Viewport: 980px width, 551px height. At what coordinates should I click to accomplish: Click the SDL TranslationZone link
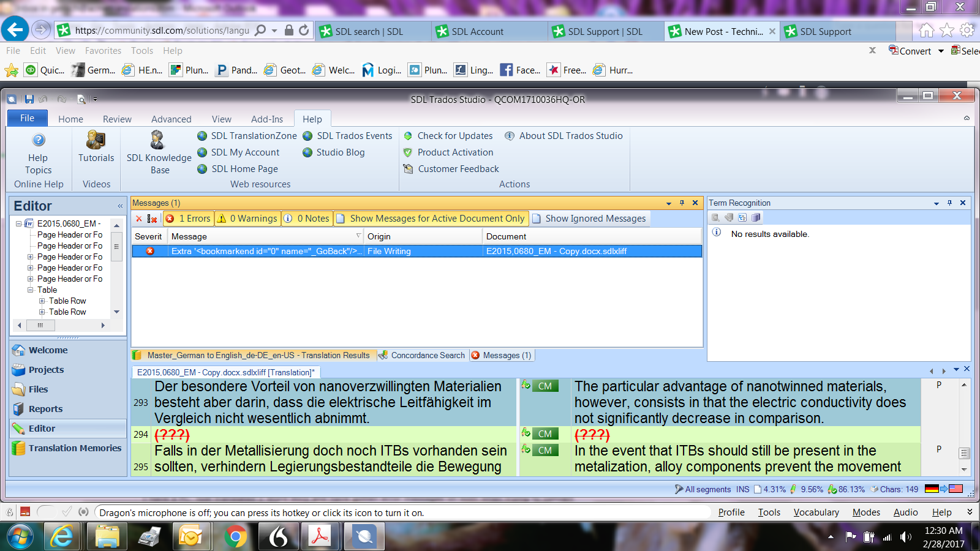point(247,136)
